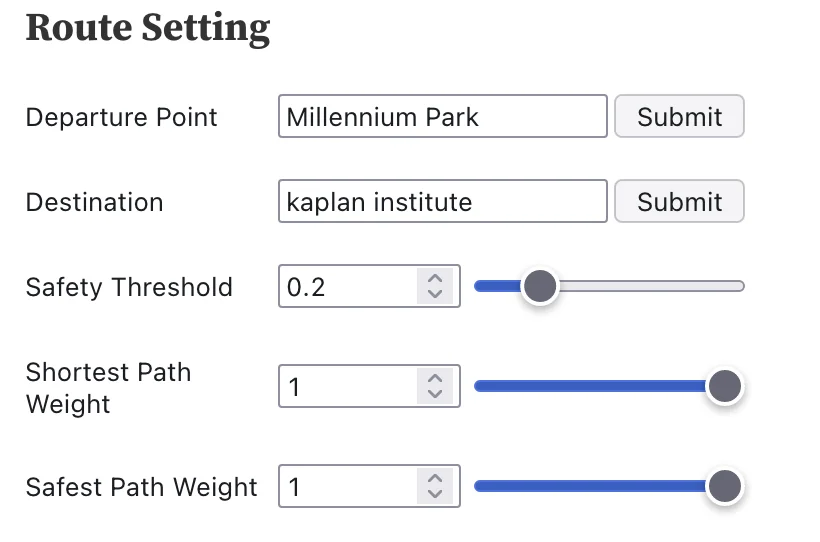The height and width of the screenshot is (542, 820).
Task: Decrease Safety Threshold with down arrow
Action: coord(434,294)
